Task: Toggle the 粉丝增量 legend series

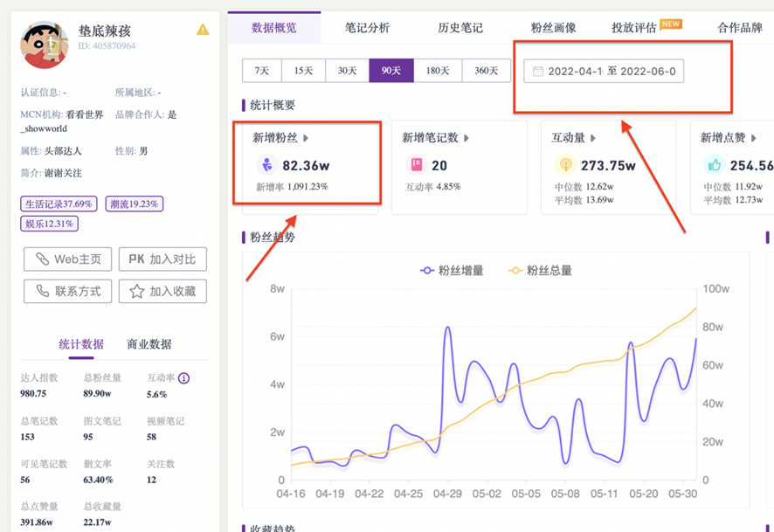Action: pyautogui.click(x=452, y=271)
